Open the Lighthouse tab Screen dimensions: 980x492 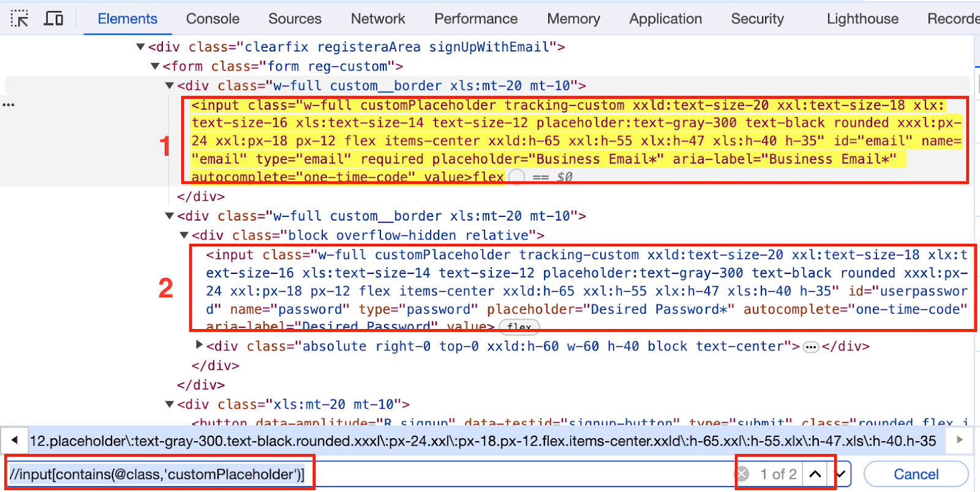click(x=862, y=19)
